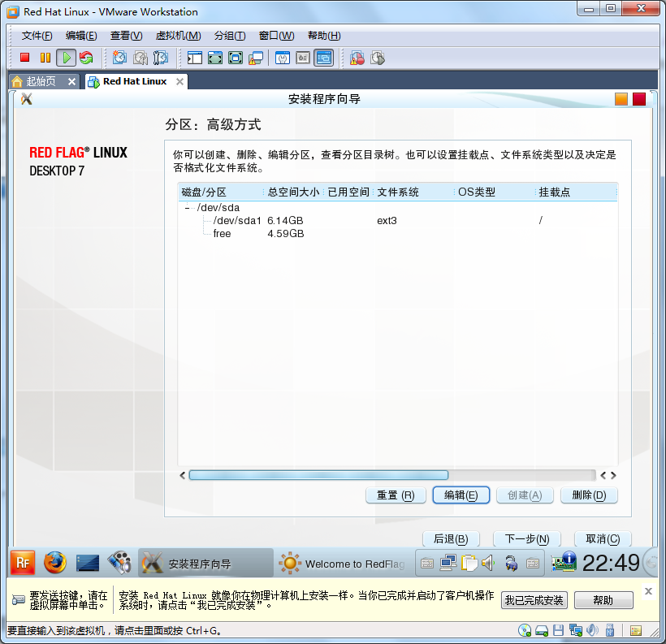Screen dimensions: 666x644
Task: Click the 22:49 clock in guest panel
Action: click(x=611, y=563)
